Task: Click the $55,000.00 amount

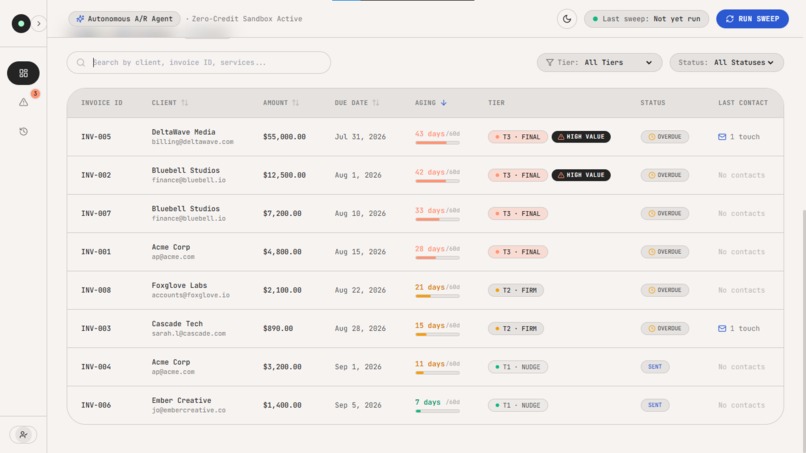Action: (284, 137)
